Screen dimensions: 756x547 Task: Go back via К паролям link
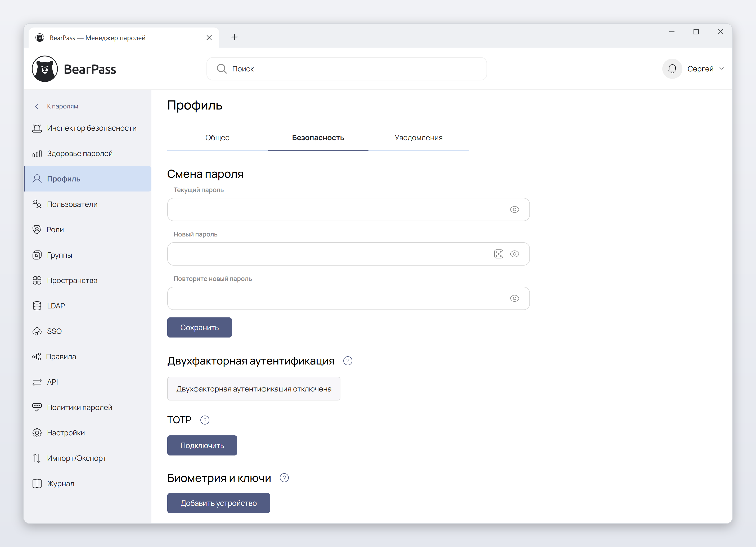point(56,106)
